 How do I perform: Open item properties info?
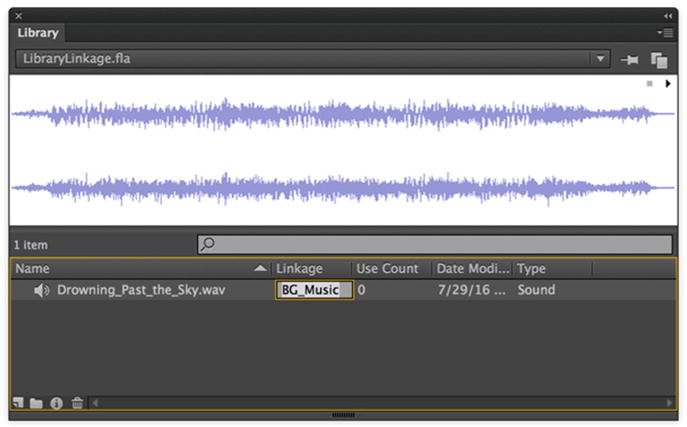click(x=56, y=403)
